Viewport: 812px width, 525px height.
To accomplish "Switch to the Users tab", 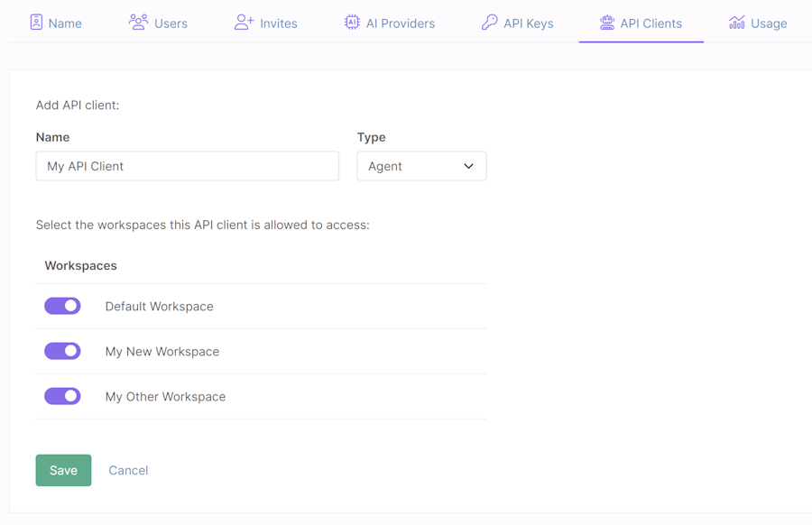I will 158,23.
